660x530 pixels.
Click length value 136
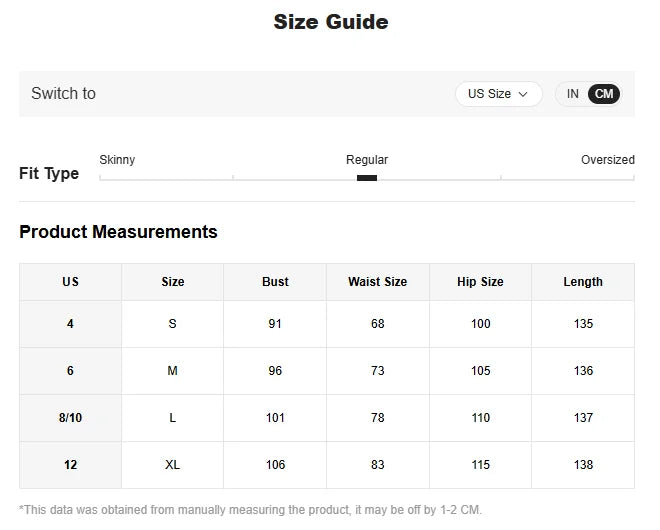click(x=583, y=371)
